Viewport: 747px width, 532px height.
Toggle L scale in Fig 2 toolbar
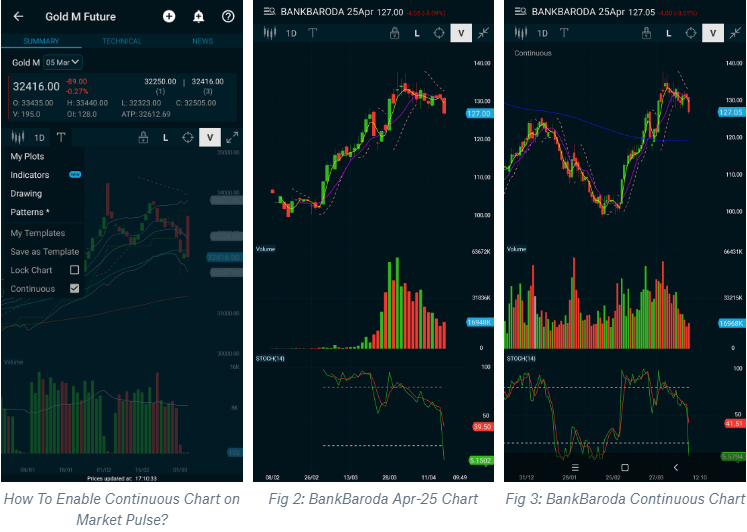click(417, 33)
